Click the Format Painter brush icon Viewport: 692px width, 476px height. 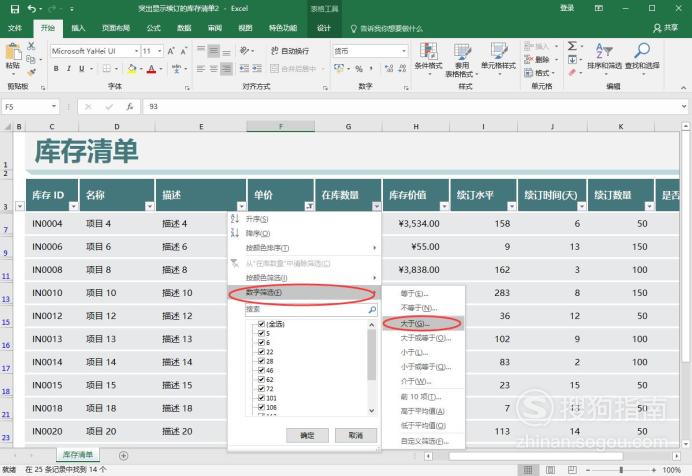coord(31,72)
